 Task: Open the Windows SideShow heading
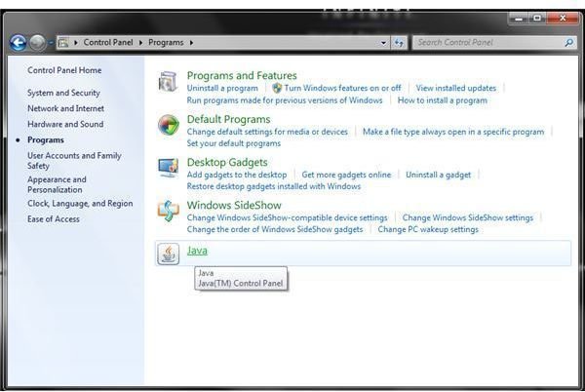[234, 205]
